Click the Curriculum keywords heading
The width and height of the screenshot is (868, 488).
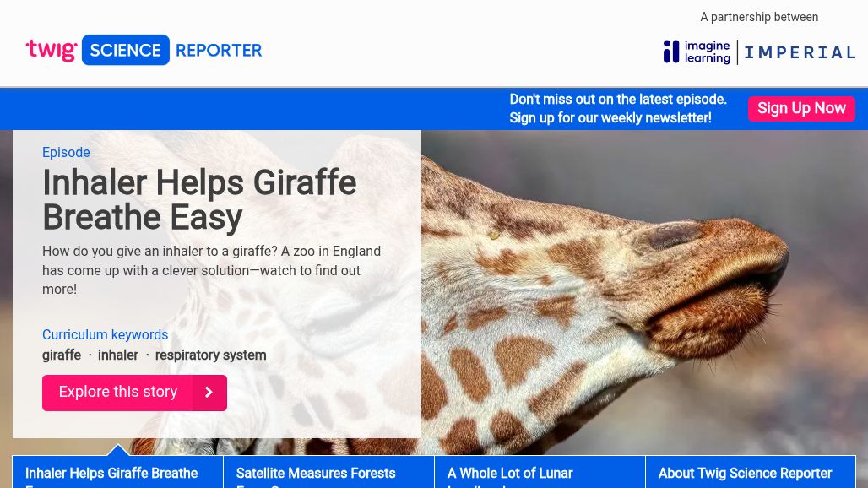[x=106, y=334]
